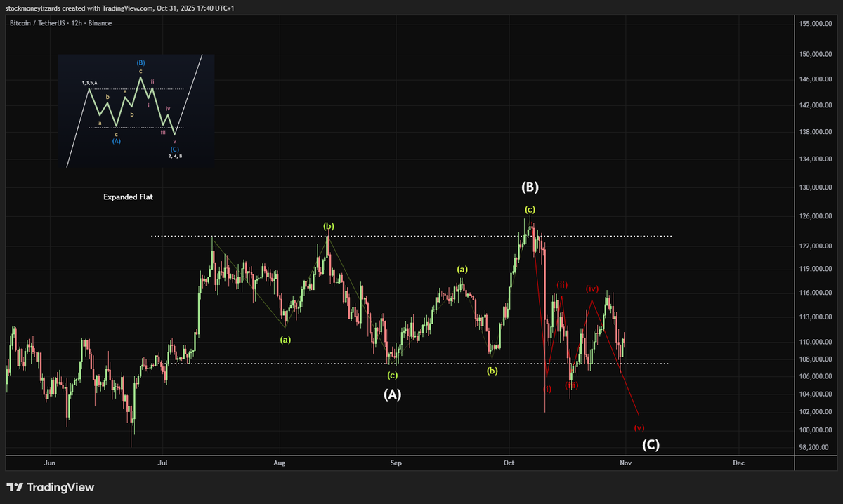Click the wave (A) label below September lows
This screenshot has width=843, height=504.
pos(392,394)
